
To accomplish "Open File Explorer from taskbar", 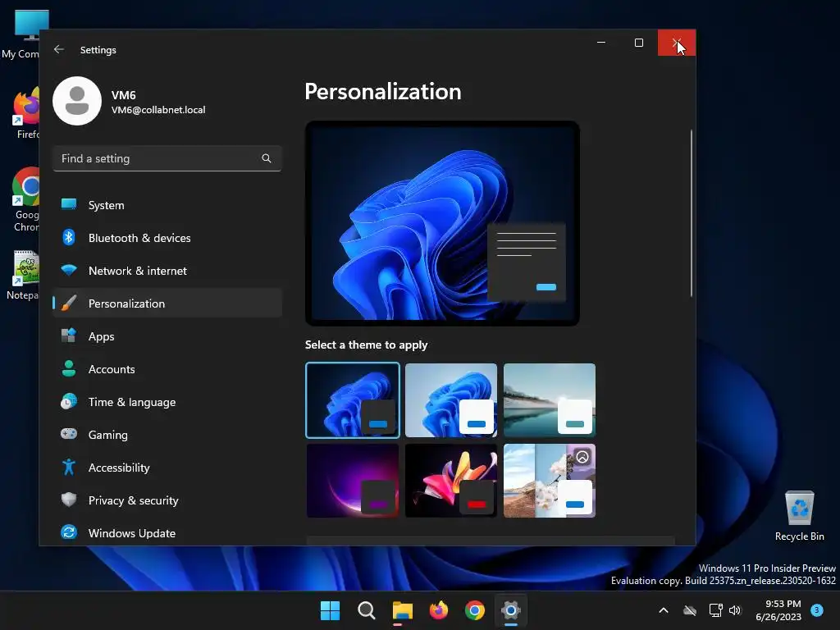I will tap(402, 610).
